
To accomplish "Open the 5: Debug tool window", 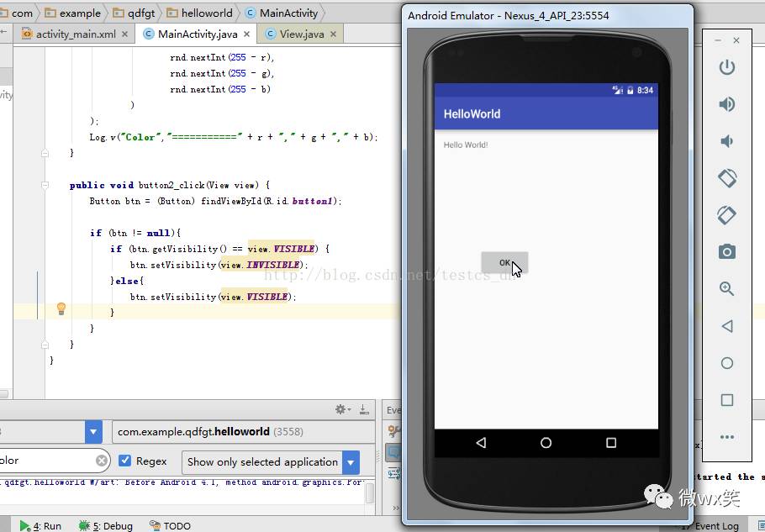I will coord(105,525).
